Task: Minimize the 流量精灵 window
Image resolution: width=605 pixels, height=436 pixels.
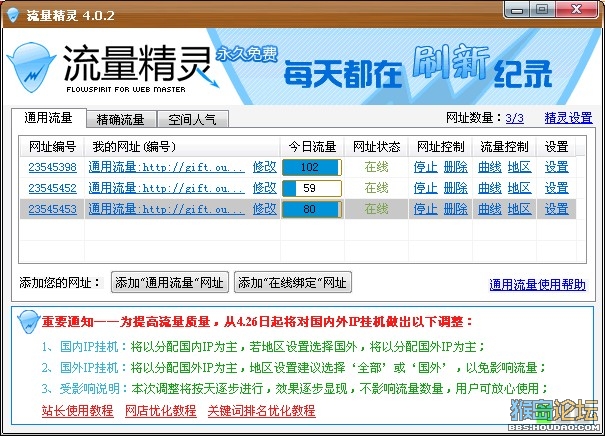Action: coord(517,10)
